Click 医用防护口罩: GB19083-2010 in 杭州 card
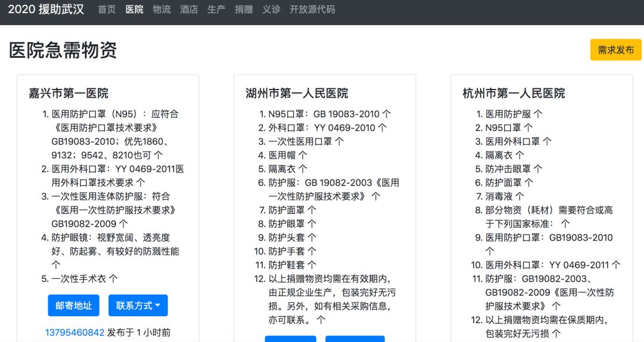The width and height of the screenshot is (644, 342). tap(549, 244)
